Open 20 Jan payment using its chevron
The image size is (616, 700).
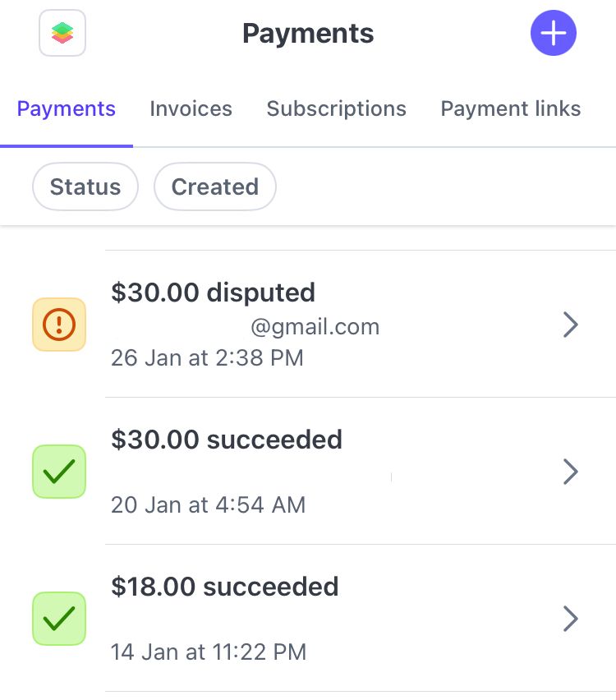[571, 472]
